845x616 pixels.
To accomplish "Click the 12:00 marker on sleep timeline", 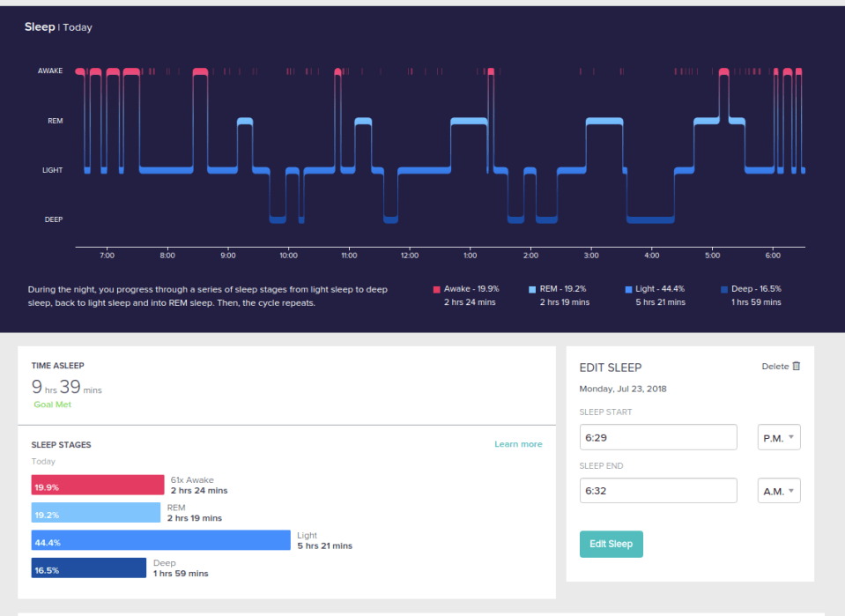I will click(x=410, y=256).
